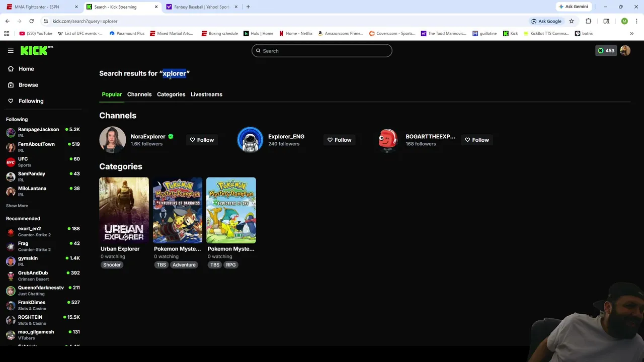Click Ask Gemini button
Image resolution: width=644 pixels, height=362 pixels.
pos(573,7)
